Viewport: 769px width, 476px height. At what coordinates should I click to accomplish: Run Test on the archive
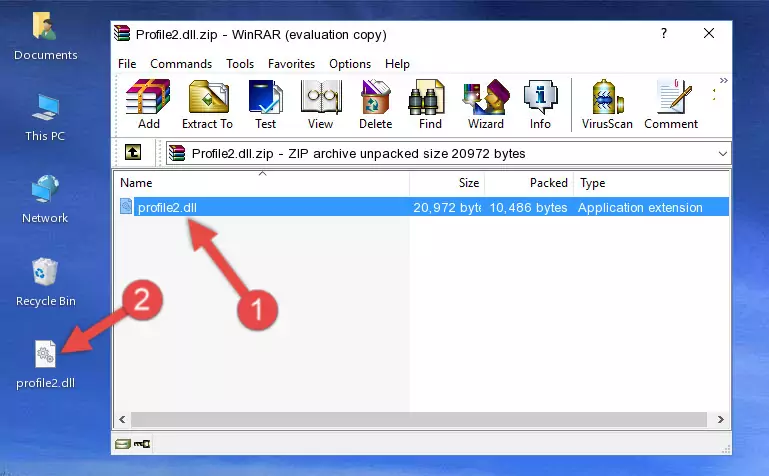[265, 104]
